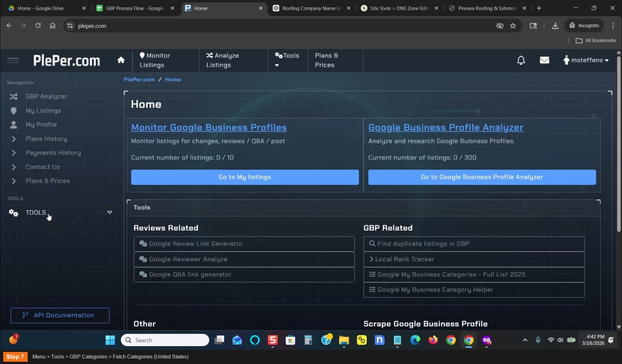Open Firefox from the taskbar
The width and height of the screenshot is (622, 364).
[x=433, y=340]
